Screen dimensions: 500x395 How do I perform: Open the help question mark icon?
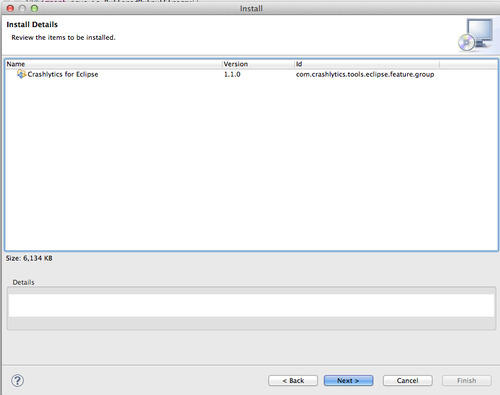(17, 380)
